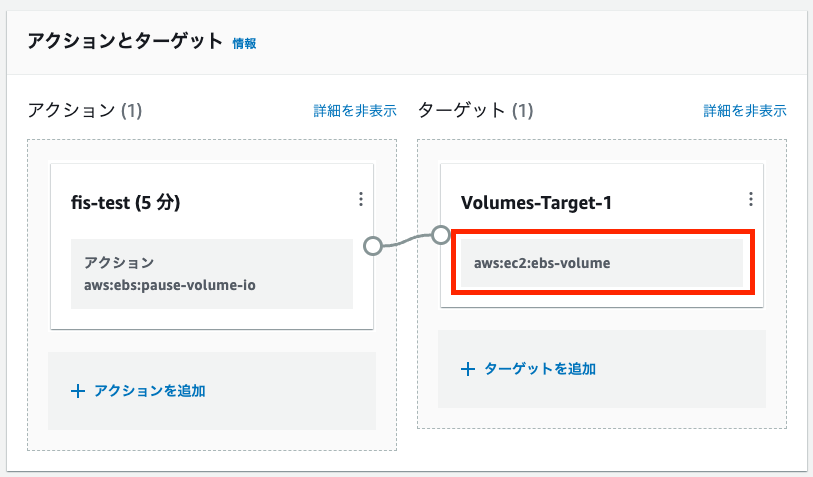Image resolution: width=813 pixels, height=477 pixels.
Task: Click the アクション (1) column heading
Action: tap(85, 110)
